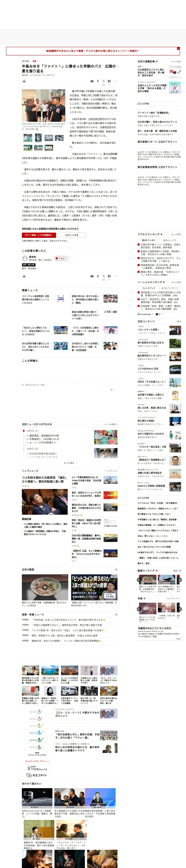Screen dimensions: 186x868
Task: Follow reporter 根本快 with フォロー button
Action: click(61, 258)
